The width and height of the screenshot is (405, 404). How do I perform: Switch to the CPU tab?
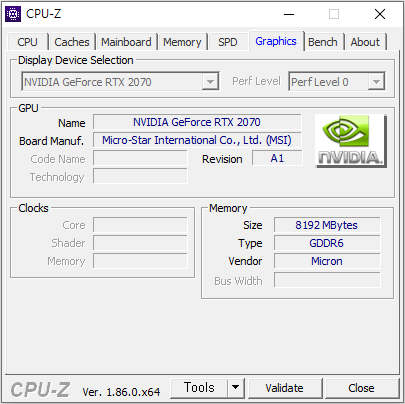[x=27, y=42]
